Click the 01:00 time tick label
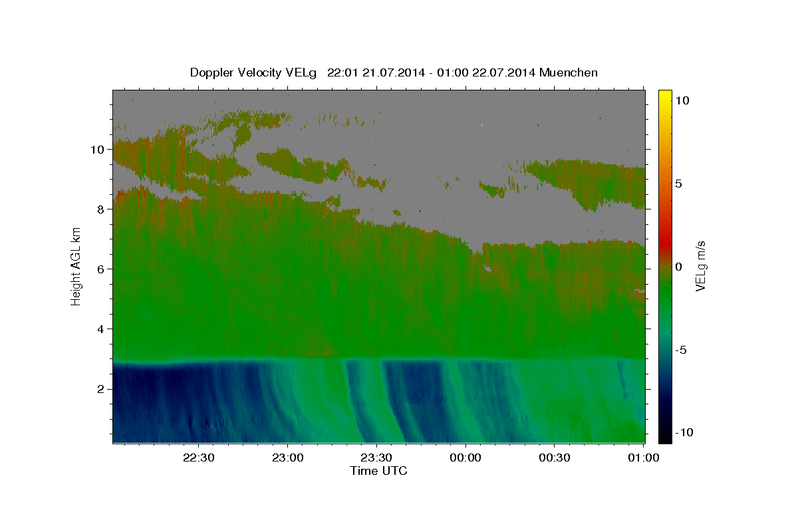The image size is (798, 532). pyautogui.click(x=643, y=458)
